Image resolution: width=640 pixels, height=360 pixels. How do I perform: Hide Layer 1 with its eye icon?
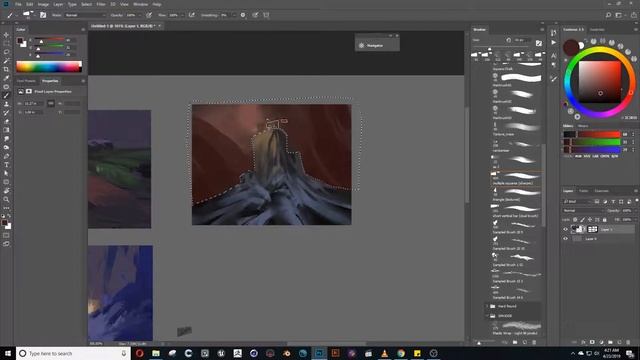click(x=566, y=229)
